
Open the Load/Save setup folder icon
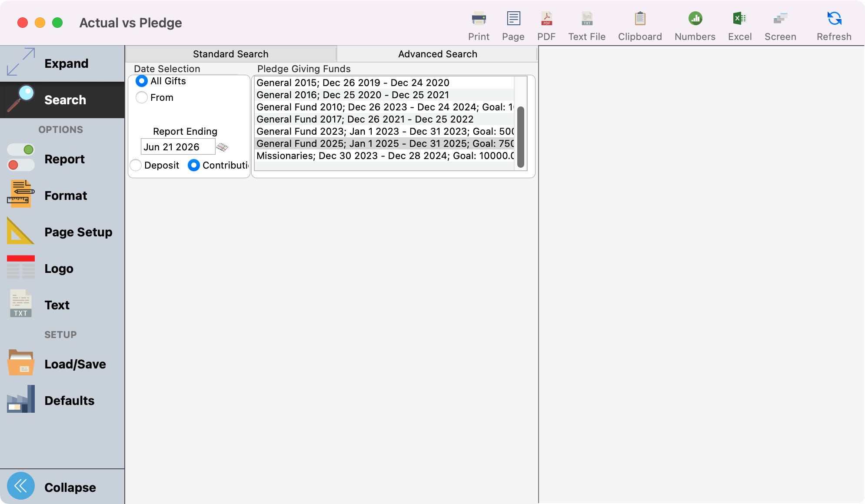20,363
